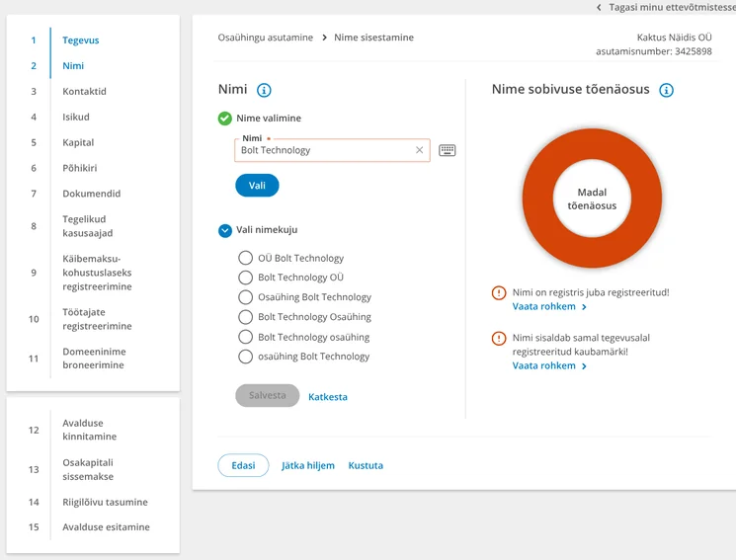Open step 10 Töötajate registreerimine

(97, 319)
